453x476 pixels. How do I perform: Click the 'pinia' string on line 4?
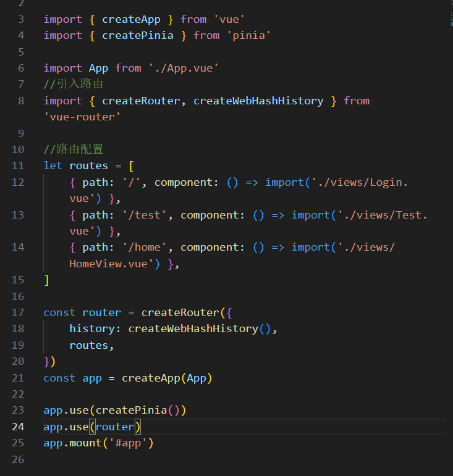tap(248, 36)
